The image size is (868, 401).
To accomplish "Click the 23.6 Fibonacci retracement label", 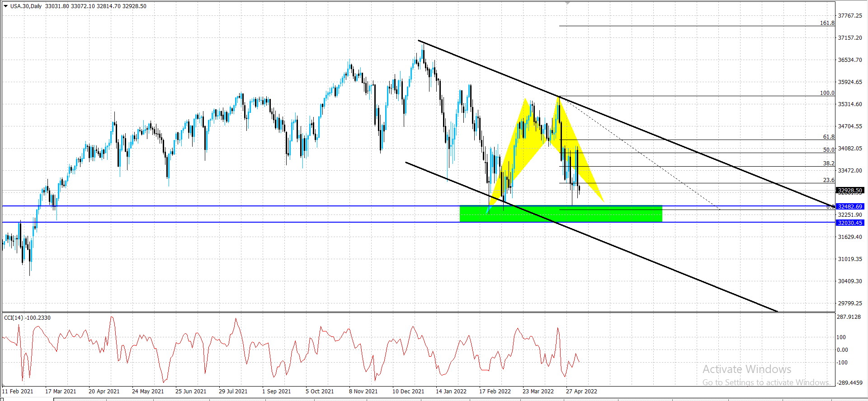I will [x=829, y=180].
